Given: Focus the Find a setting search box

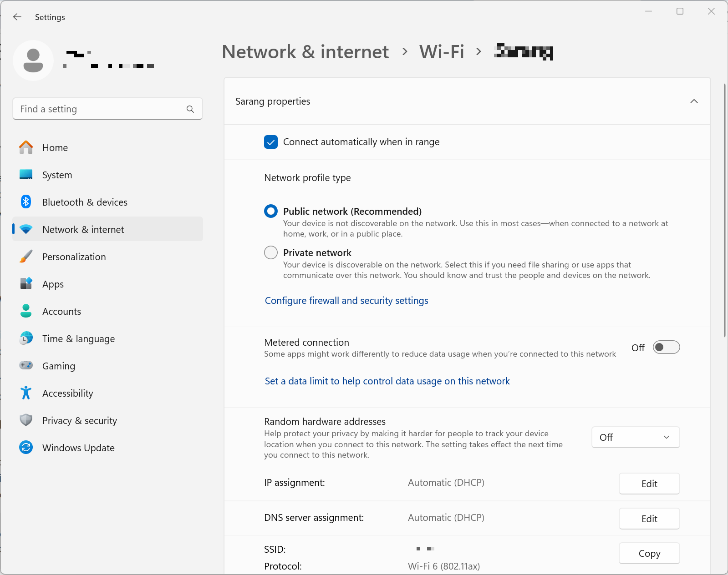Looking at the screenshot, I should pos(107,109).
